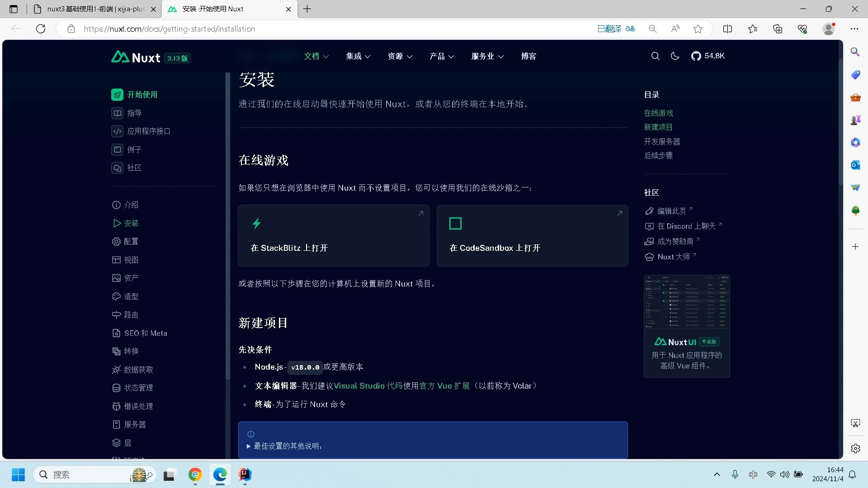Viewport: 868px width, 488px height.
Task: Open the Nuxt UI Pro promo thumbnail
Action: point(687,301)
